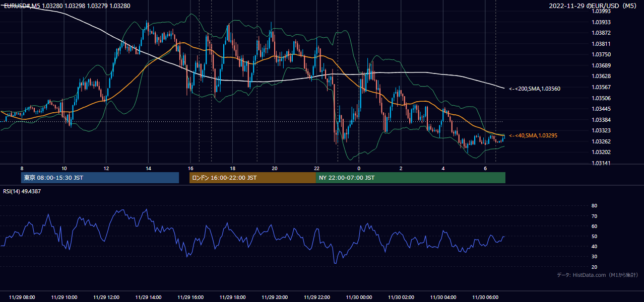Click hour label 14 below price chart

(x=148, y=168)
